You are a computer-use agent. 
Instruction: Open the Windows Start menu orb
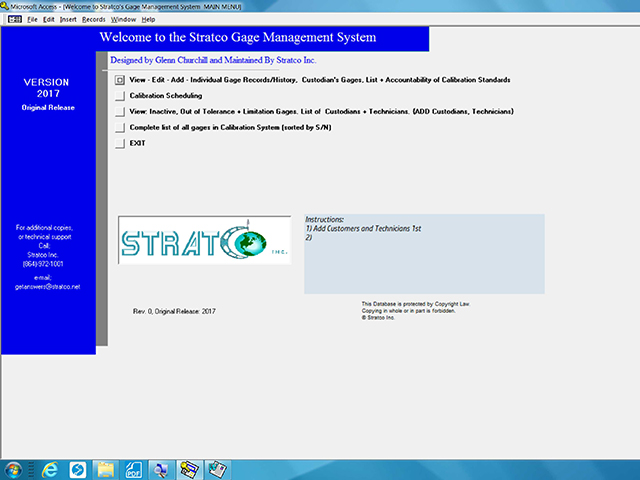(x=13, y=470)
